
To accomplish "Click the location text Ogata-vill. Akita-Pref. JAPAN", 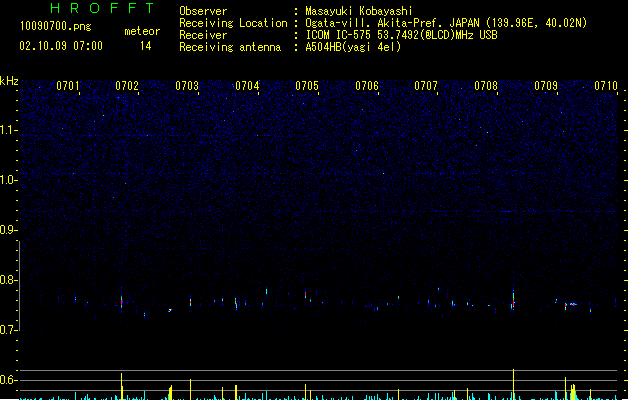I will click(x=392, y=23).
